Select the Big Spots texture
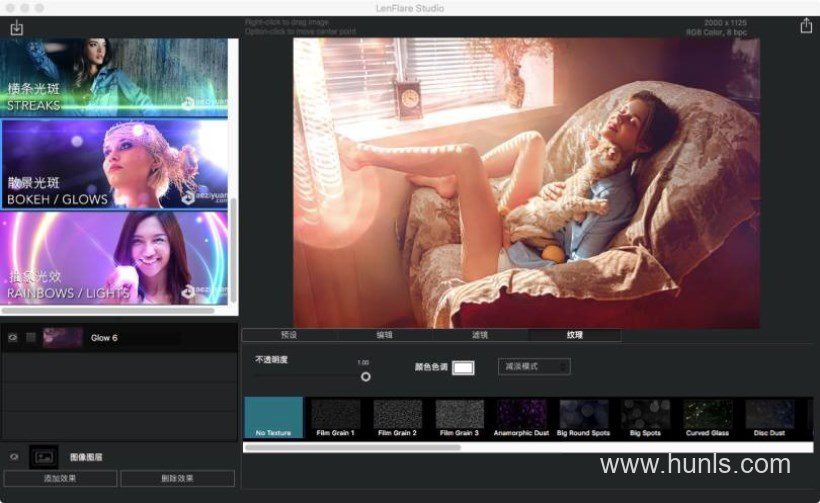Screen dimensions: 820x503 point(645,417)
